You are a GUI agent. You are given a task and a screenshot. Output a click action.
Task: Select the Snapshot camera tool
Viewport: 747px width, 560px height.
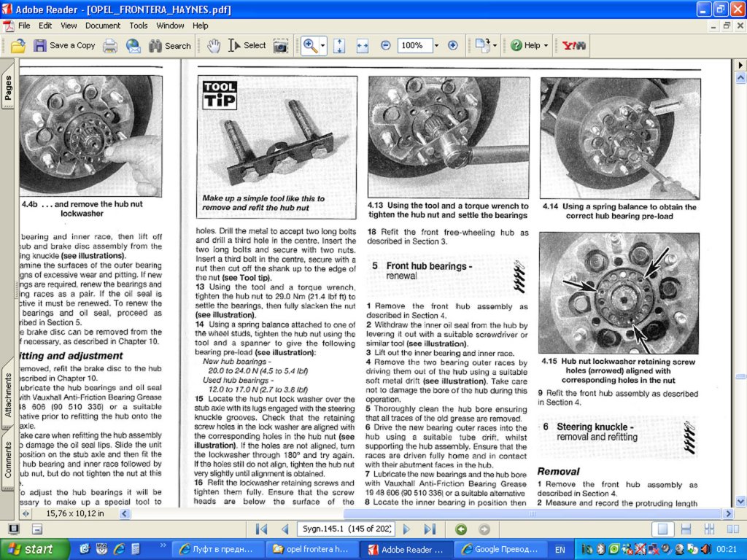point(281,46)
